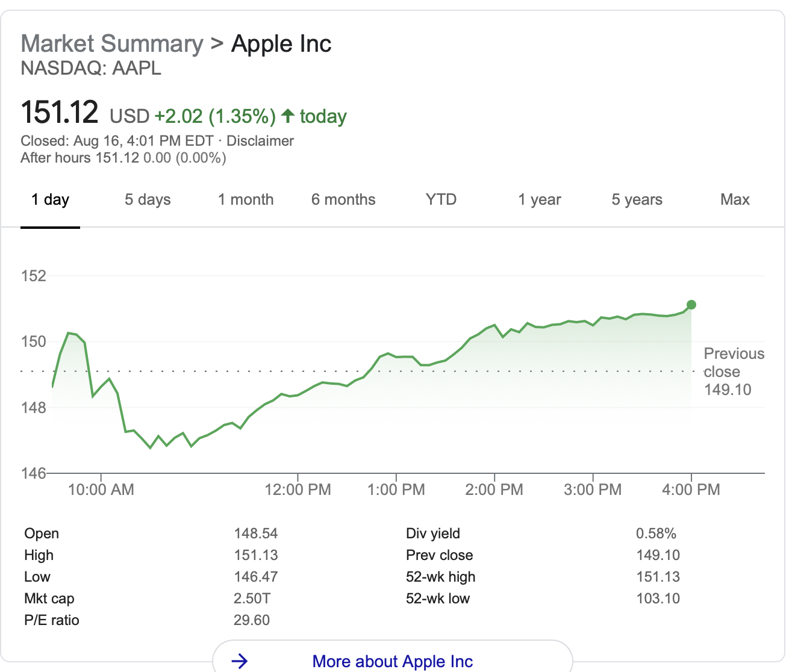Show the Max time range
This screenshot has height=672, width=789.
(735, 200)
